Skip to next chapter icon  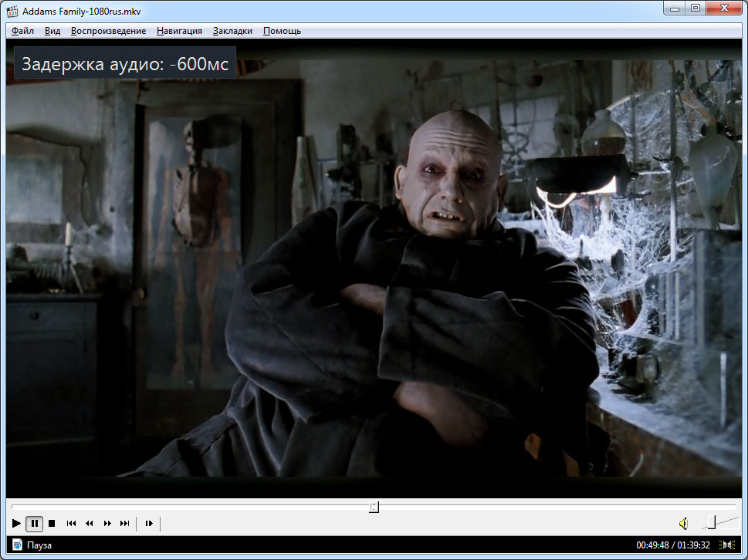tap(125, 524)
